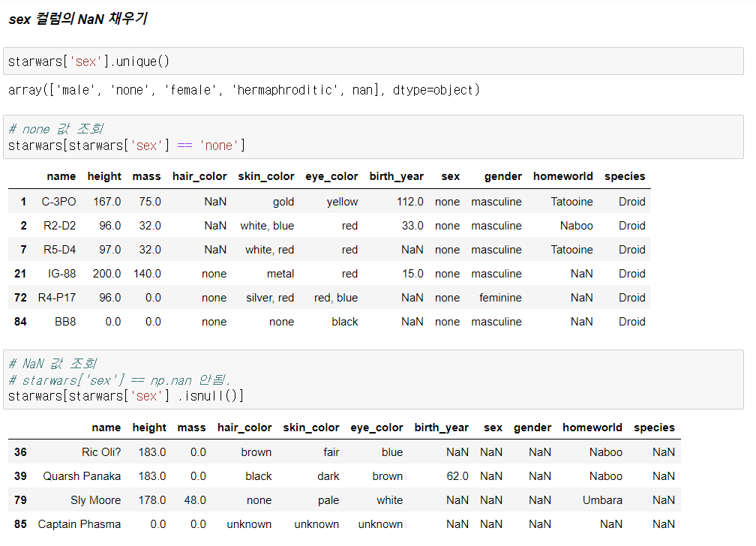Viewport: 756px width, 546px height.
Task: Click 'feminine' gender cell of R4-P17
Action: click(x=500, y=298)
